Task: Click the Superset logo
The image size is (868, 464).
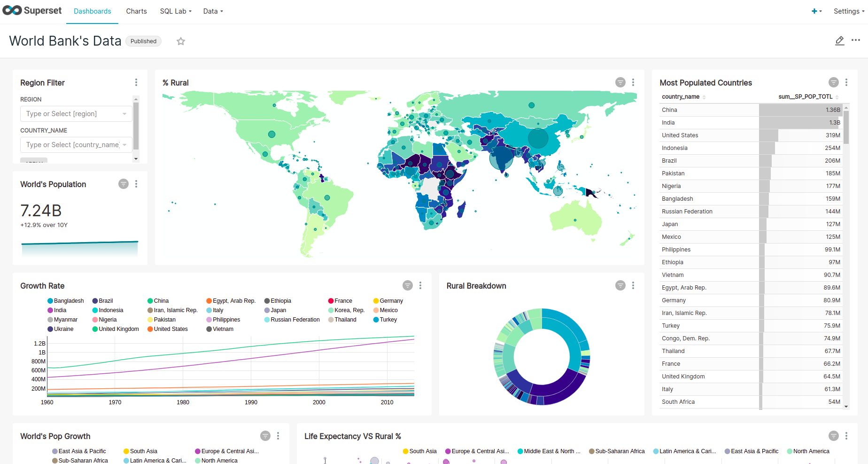Action: [x=32, y=11]
